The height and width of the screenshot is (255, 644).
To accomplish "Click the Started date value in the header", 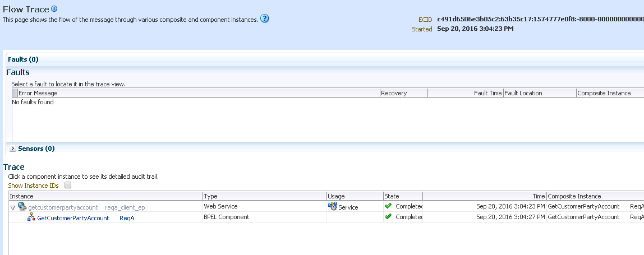I will (475, 29).
